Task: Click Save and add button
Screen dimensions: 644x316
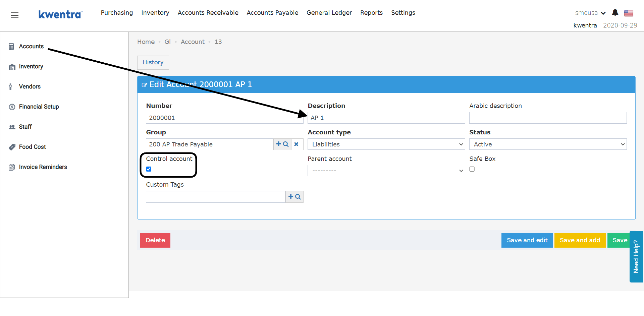Action: pos(580,240)
